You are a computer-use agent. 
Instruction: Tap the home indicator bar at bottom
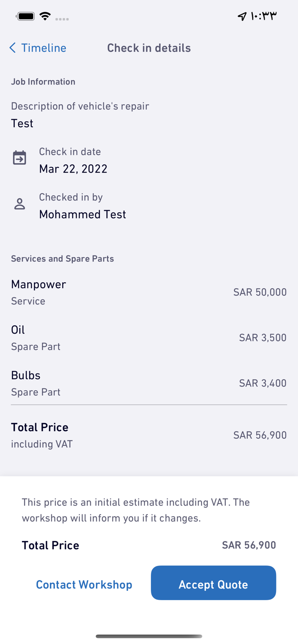149,637
